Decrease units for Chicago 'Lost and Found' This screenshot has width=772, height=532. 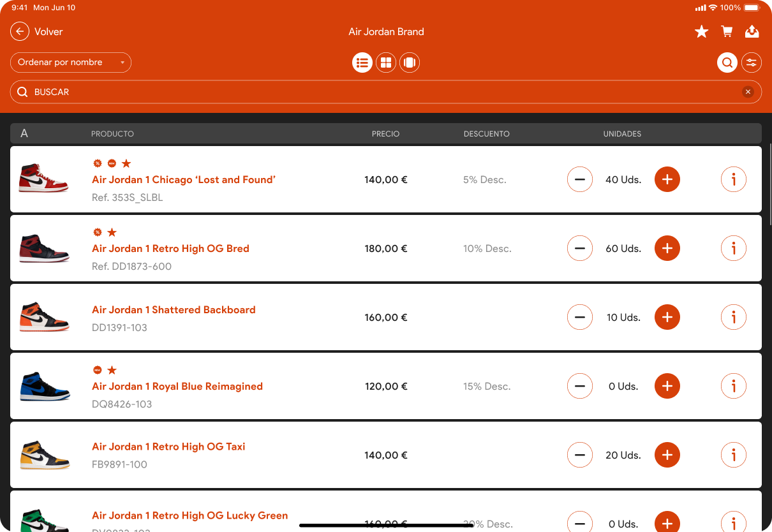(x=580, y=179)
